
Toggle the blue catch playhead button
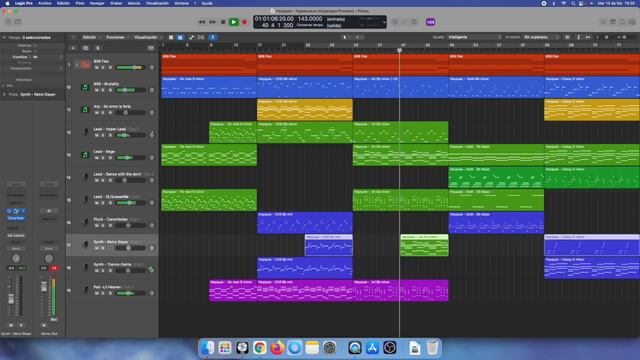coord(212,38)
